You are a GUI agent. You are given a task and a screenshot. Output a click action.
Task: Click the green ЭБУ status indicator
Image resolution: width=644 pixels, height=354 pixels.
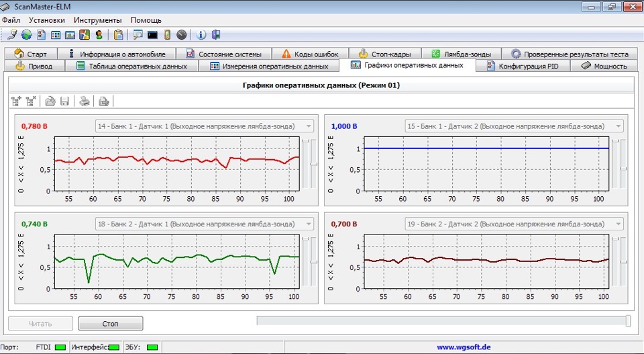coord(152,347)
